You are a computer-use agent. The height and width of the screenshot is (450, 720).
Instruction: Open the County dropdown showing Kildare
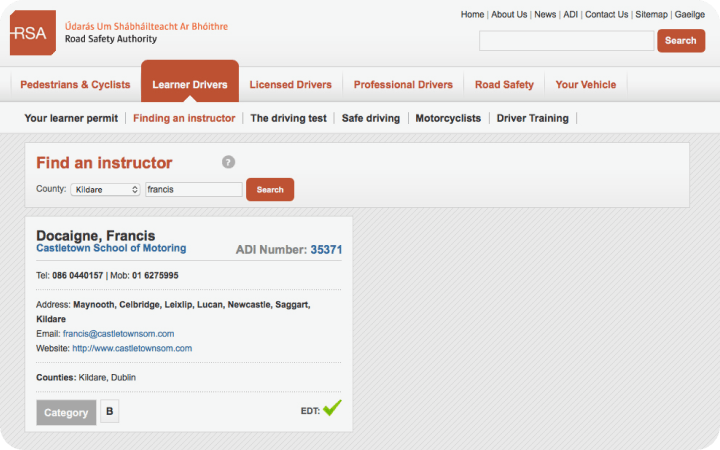(105, 189)
